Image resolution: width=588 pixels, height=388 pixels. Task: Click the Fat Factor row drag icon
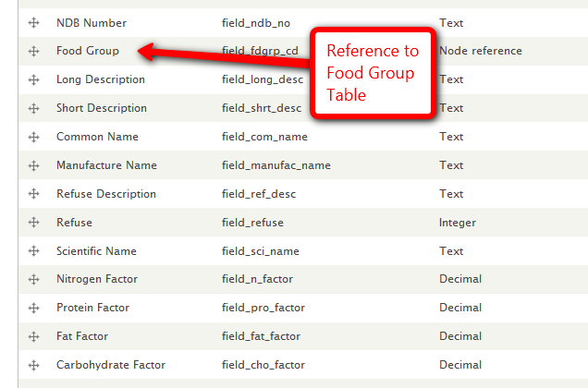point(34,336)
